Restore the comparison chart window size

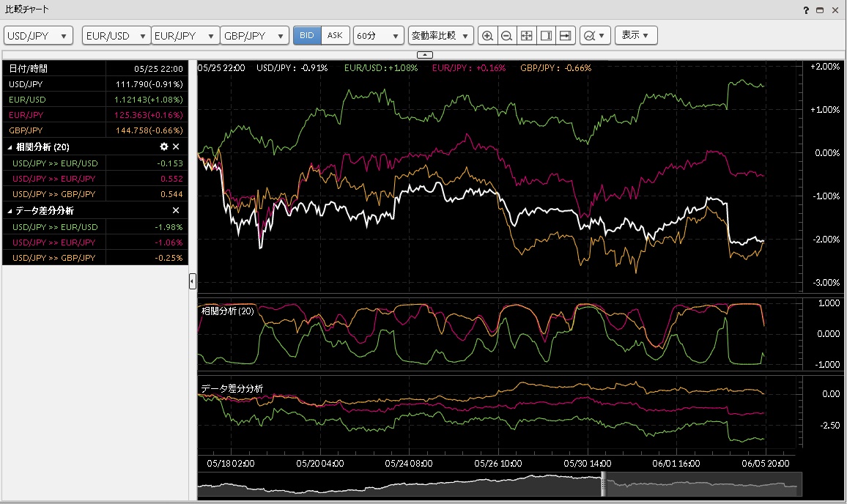(820, 10)
